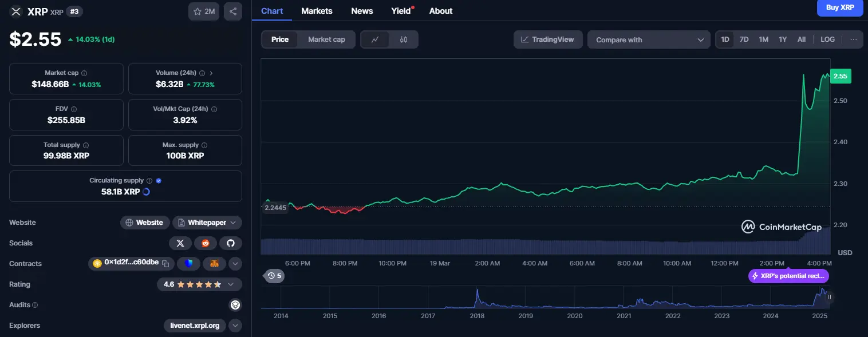Set chart range to 1D
This screenshot has width=868, height=337.
[x=725, y=39]
